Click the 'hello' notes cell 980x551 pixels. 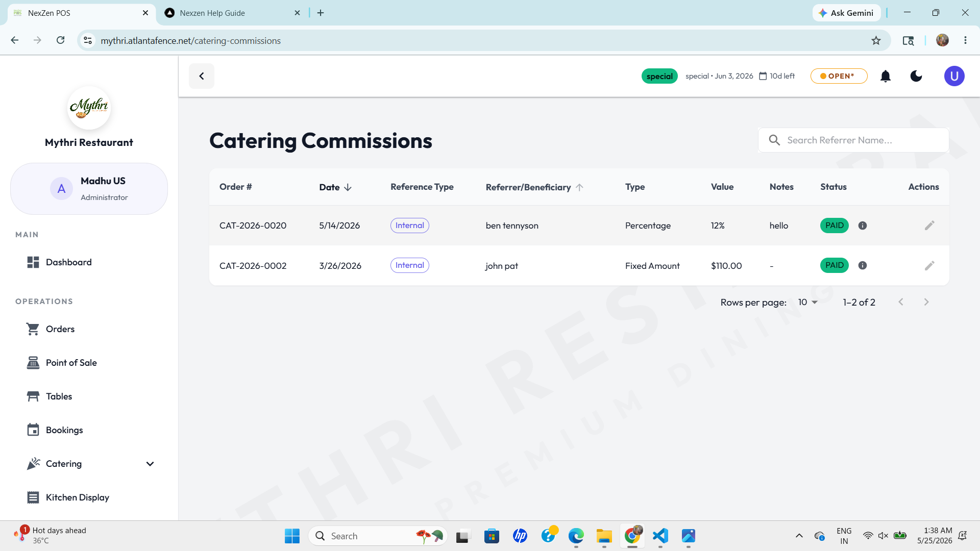[778, 226]
